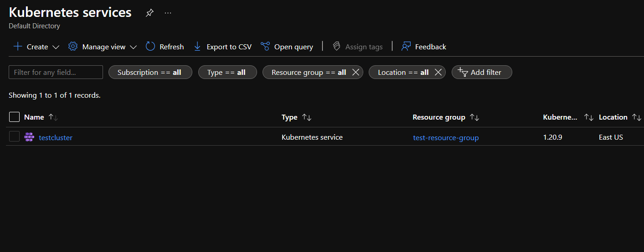Click the testcluster Kubernetes cluster icon

pyautogui.click(x=30, y=137)
